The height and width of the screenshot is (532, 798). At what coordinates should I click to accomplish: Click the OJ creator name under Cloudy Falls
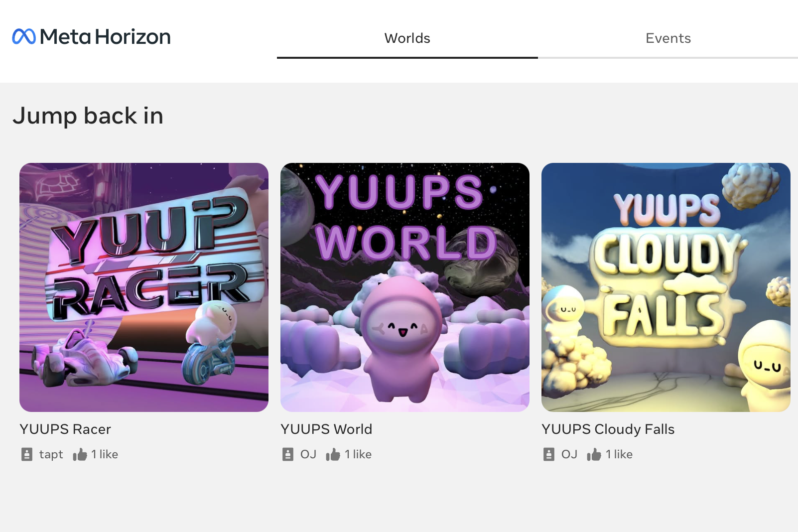point(569,454)
